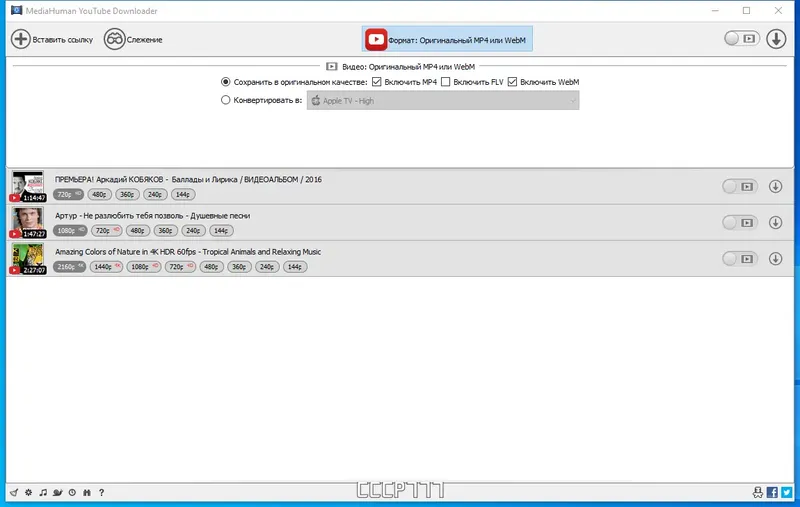Click the Amazing Colors of Nature thumbnail
The width and height of the screenshot is (800, 507).
[x=28, y=259]
